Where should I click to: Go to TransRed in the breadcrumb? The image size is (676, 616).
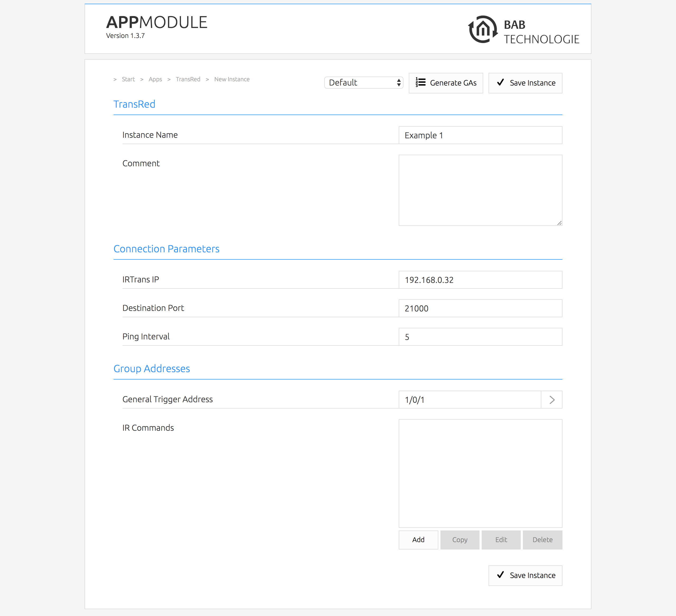188,79
